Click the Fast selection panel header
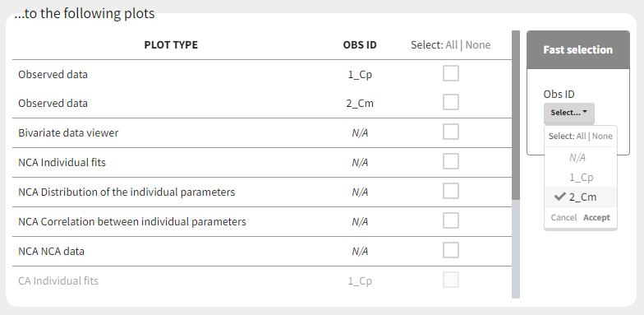The width and height of the screenshot is (644, 315). [x=578, y=49]
